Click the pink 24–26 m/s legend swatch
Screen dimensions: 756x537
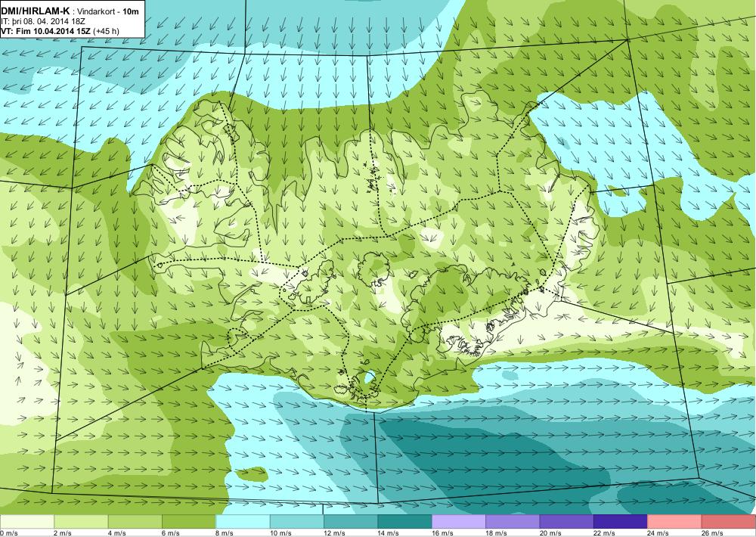click(675, 522)
